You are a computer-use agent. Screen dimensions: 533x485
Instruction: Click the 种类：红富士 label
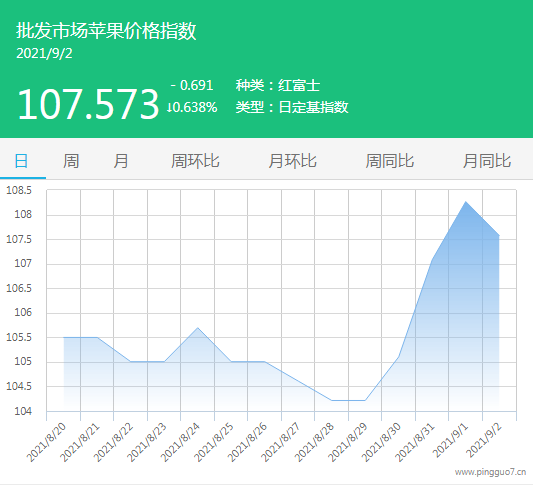point(278,85)
